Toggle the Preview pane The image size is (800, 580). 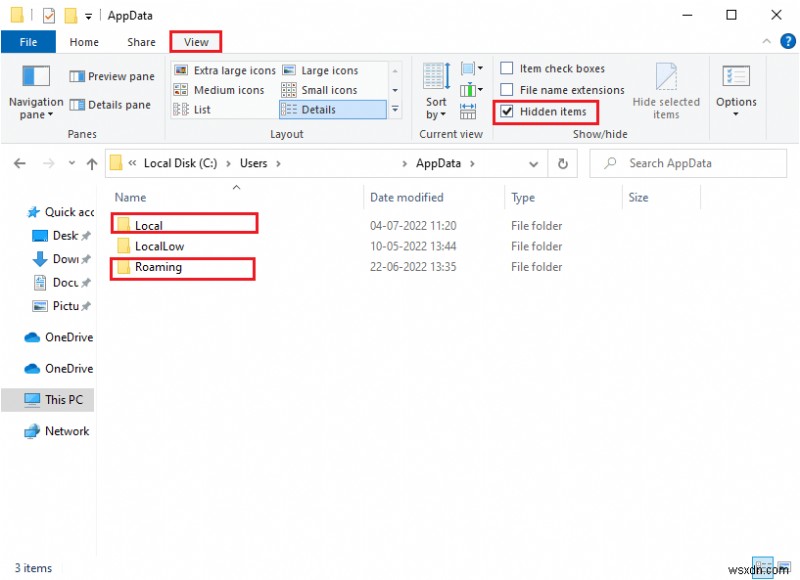(x=111, y=76)
